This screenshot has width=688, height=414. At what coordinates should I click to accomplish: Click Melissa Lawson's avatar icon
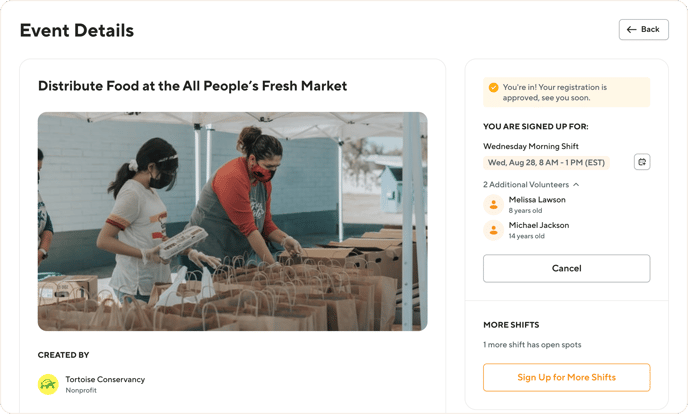[493, 205]
